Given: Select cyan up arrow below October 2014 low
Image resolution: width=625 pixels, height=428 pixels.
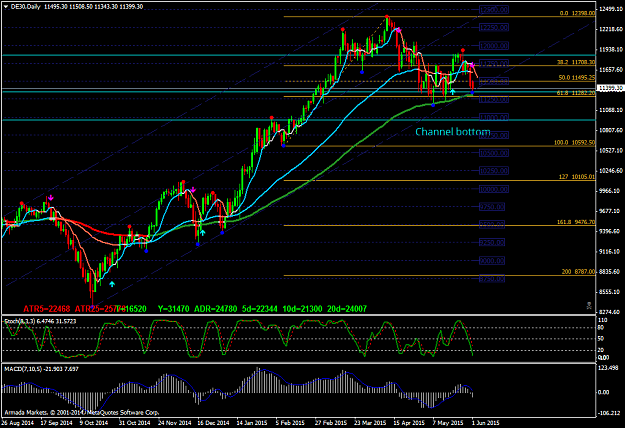Looking at the screenshot, I should tap(112, 284).
